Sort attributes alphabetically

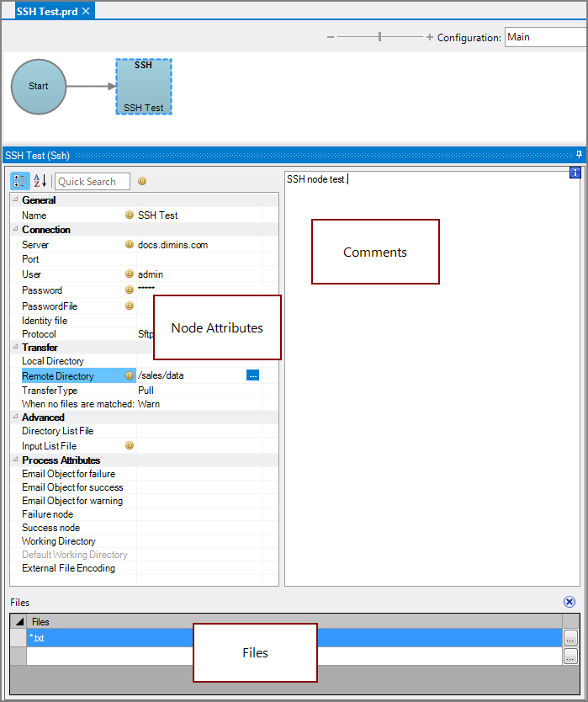[x=40, y=181]
